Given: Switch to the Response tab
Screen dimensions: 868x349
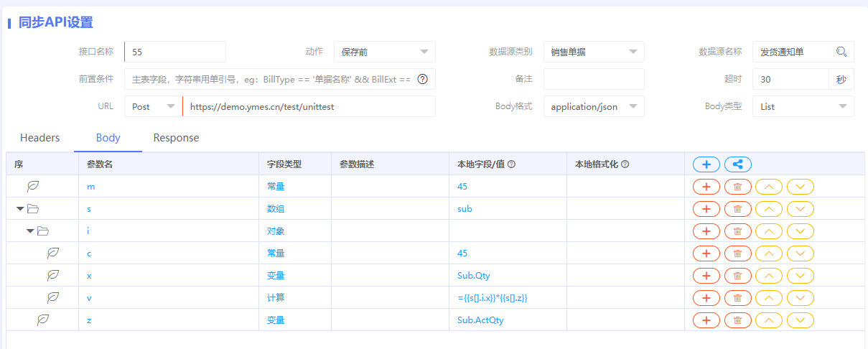Looking at the screenshot, I should (176, 138).
